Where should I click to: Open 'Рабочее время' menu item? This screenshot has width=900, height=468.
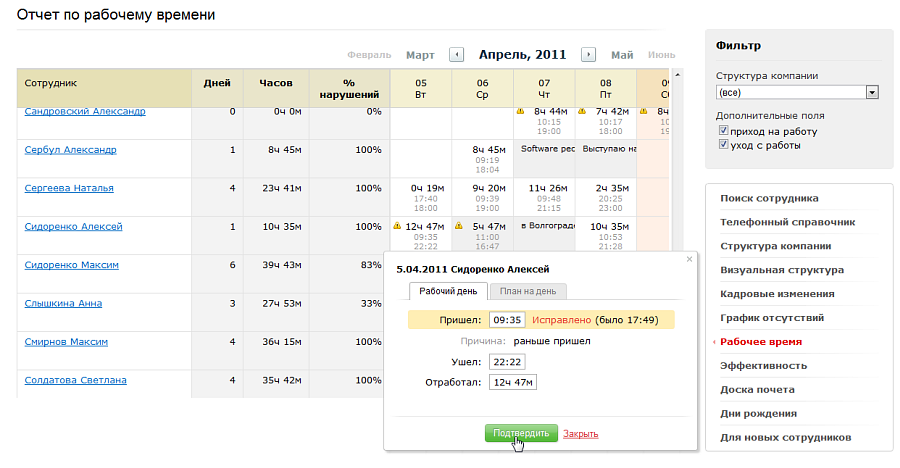pos(761,342)
